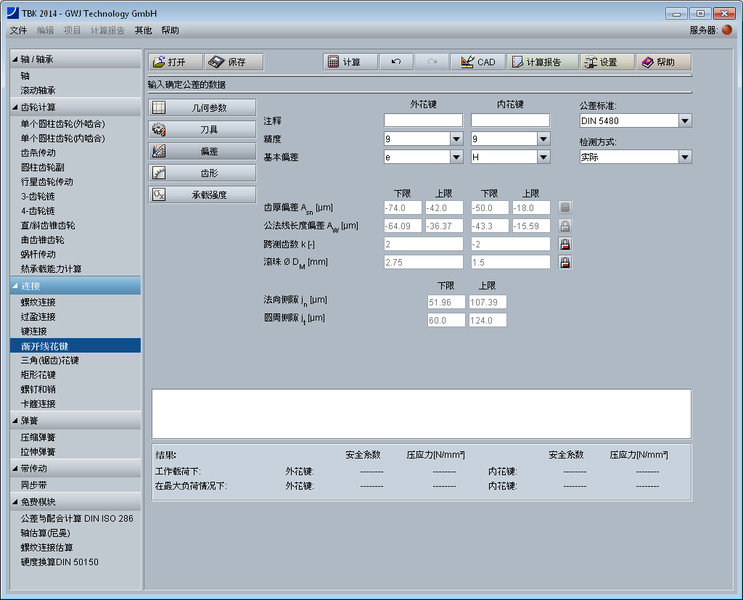
Task: Open the 其他 menu
Action: point(143,31)
